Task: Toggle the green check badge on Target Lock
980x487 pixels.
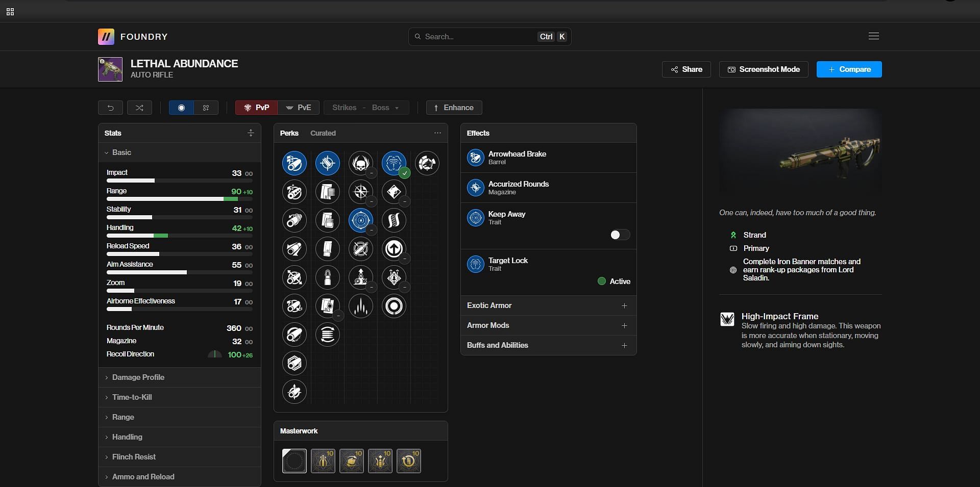Action: click(x=405, y=173)
